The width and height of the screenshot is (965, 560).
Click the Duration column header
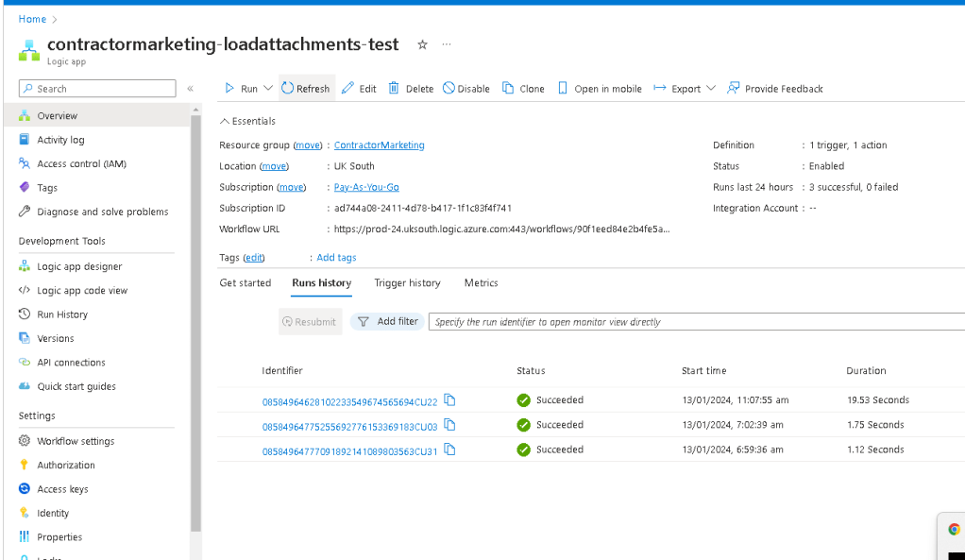tap(866, 370)
